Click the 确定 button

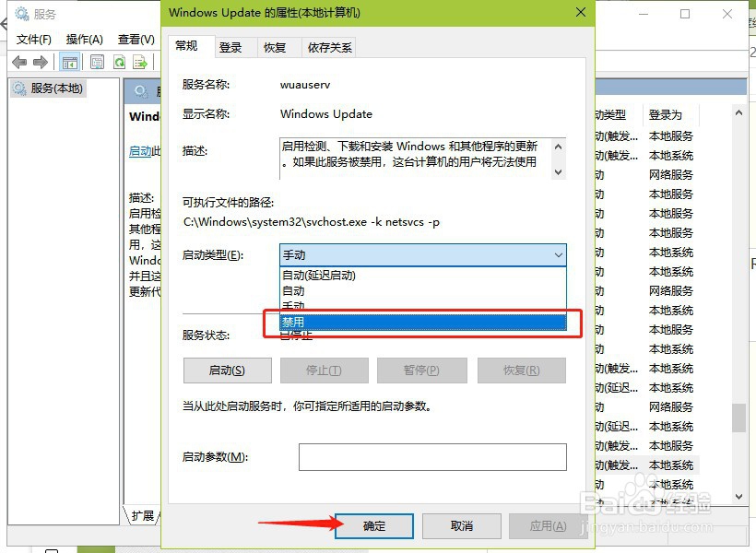click(x=374, y=526)
